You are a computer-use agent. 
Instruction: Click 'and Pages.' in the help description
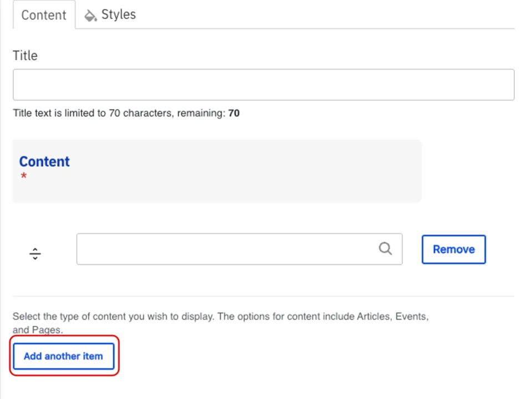38,330
